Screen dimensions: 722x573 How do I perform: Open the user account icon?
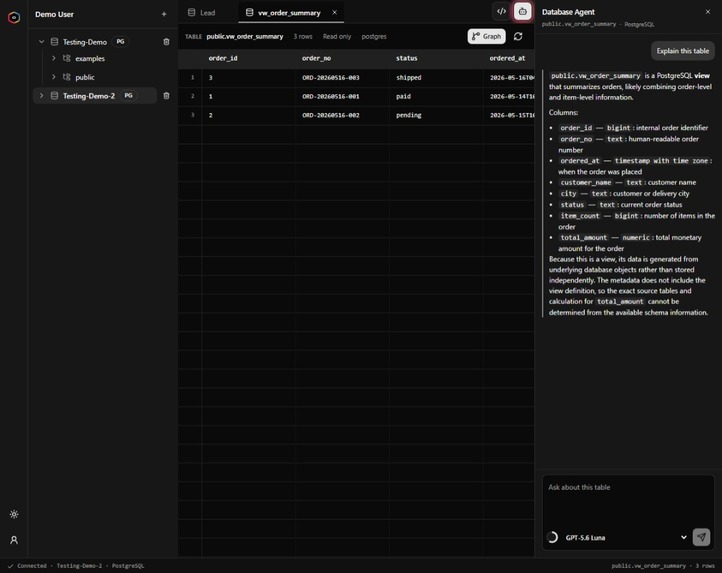pos(14,540)
